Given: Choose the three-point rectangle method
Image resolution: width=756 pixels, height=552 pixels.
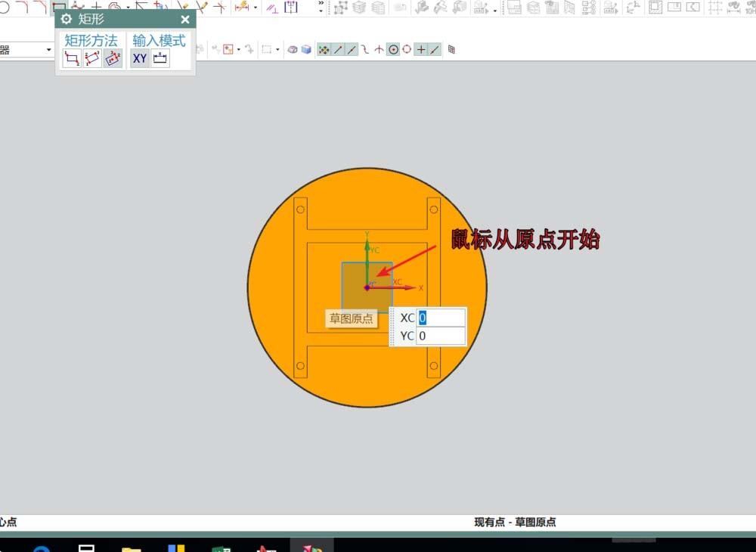Looking at the screenshot, I should tap(92, 58).
